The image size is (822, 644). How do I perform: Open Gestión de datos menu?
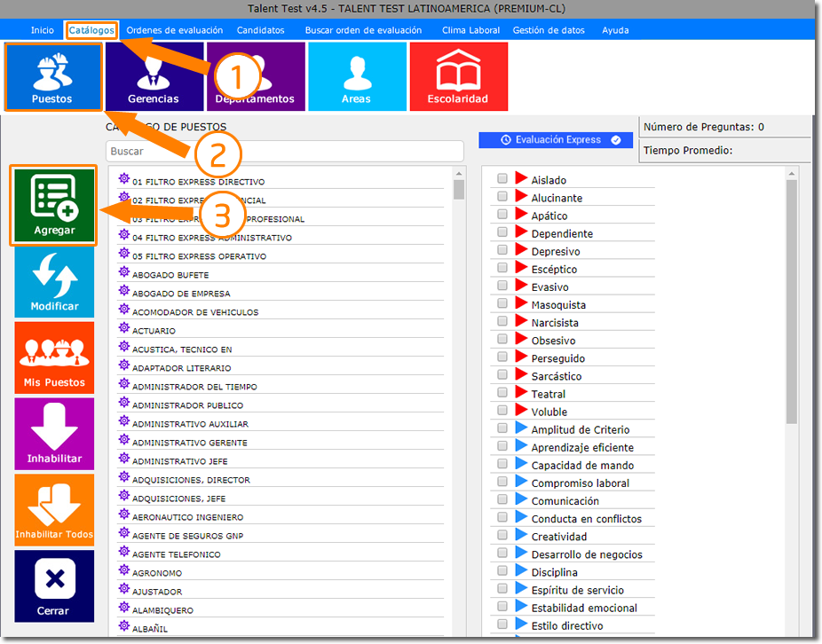(549, 30)
